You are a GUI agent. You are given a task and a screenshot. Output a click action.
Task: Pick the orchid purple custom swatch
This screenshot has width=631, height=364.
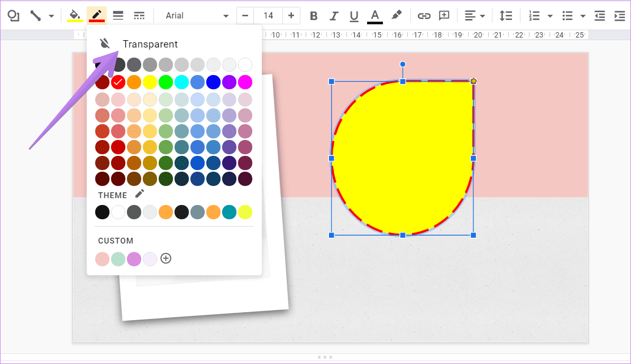coord(134,259)
